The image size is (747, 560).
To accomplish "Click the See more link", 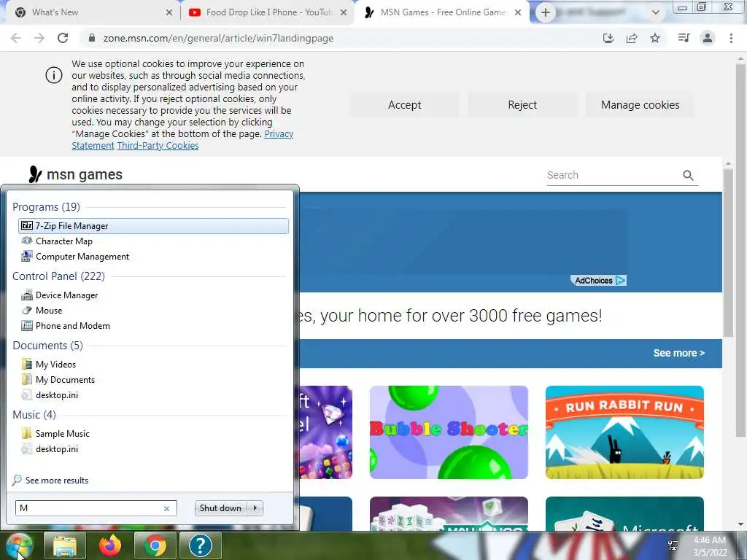I will [x=678, y=353].
